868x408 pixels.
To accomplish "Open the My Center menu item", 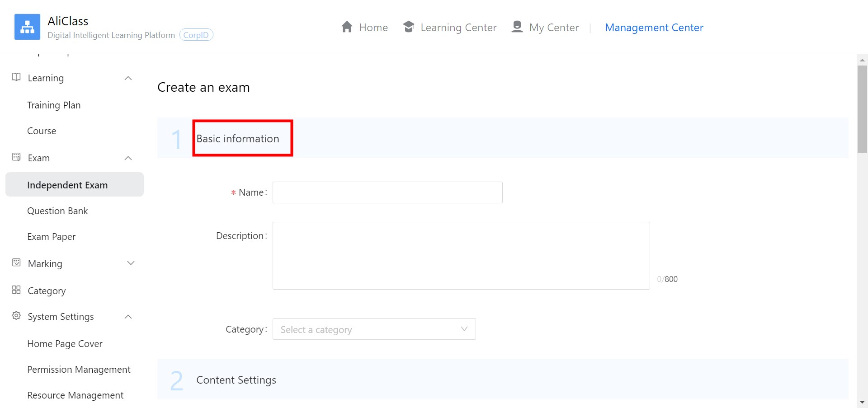I will pos(554,28).
